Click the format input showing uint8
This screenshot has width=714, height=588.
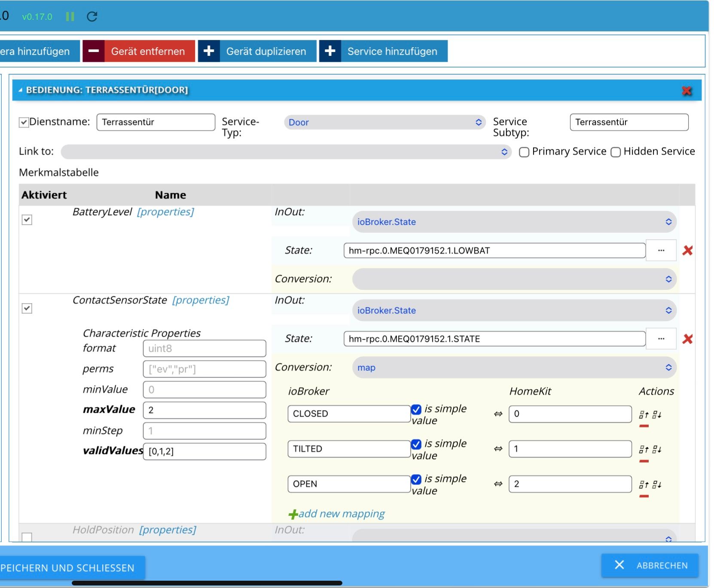(204, 348)
